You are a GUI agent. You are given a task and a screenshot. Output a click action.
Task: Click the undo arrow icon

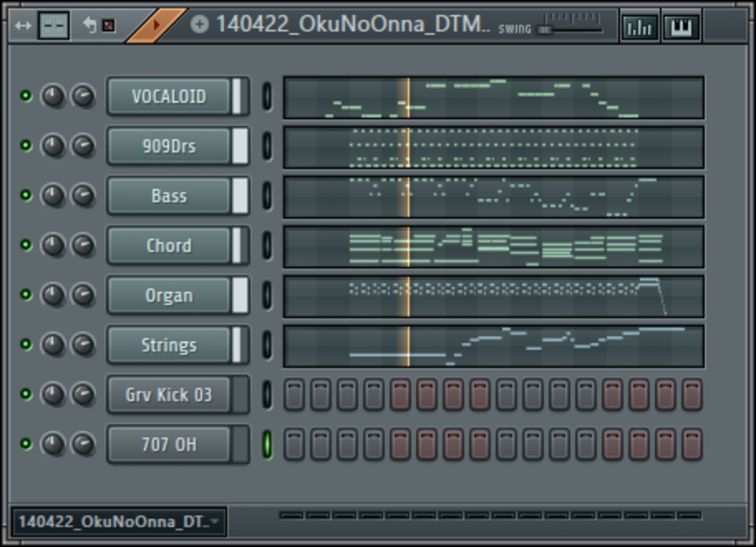click(90, 25)
